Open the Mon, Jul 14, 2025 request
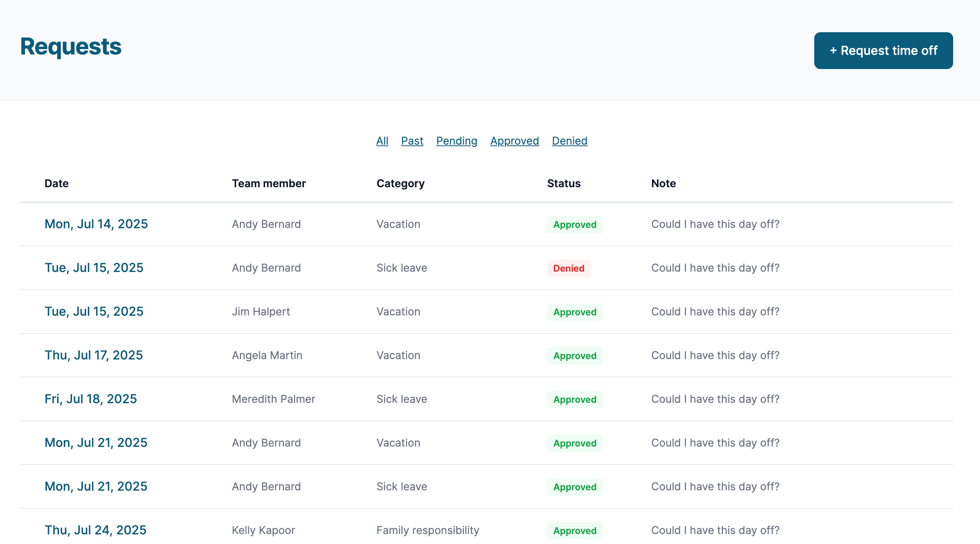This screenshot has width=980, height=544. coord(96,224)
